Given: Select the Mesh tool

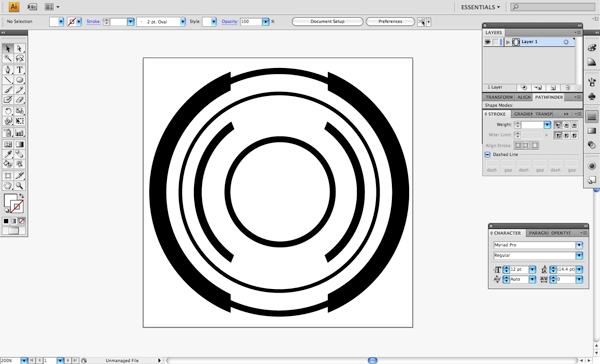Looking at the screenshot, I should pos(8,144).
